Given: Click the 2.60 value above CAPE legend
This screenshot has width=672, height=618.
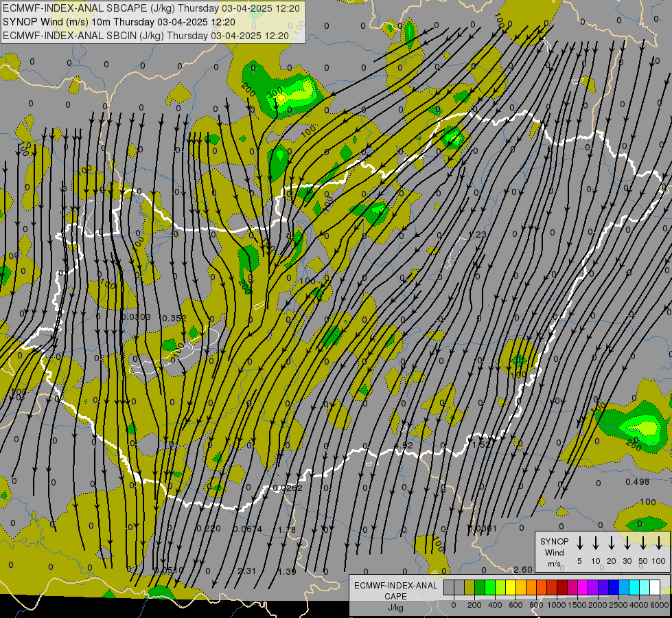Looking at the screenshot, I should 523,569.
